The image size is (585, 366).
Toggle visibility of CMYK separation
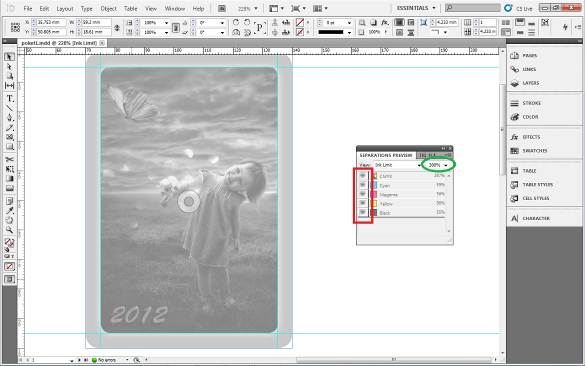362,176
